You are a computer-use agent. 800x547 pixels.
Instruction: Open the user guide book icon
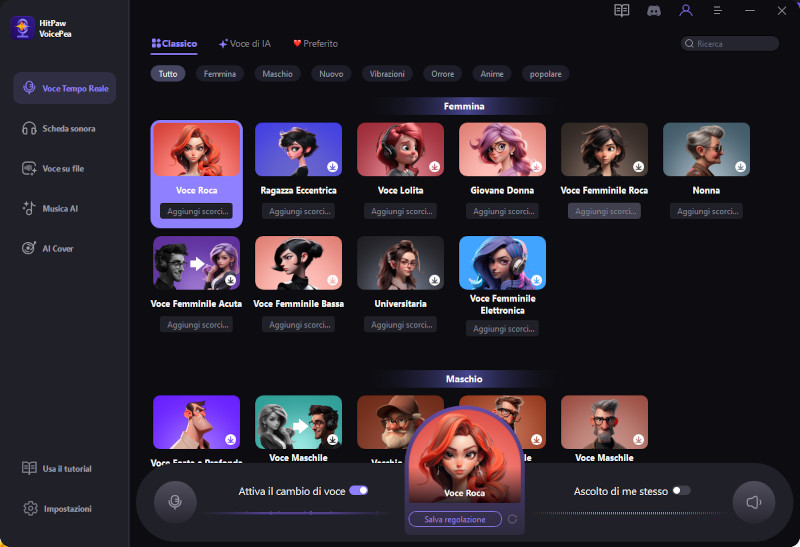coord(622,11)
